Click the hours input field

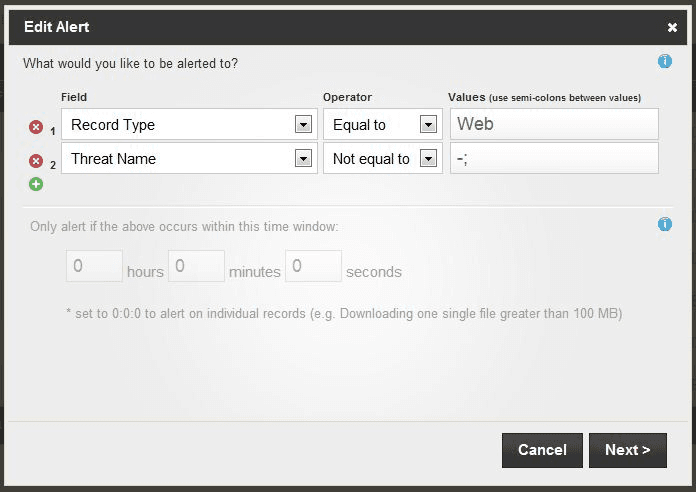pyautogui.click(x=94, y=266)
